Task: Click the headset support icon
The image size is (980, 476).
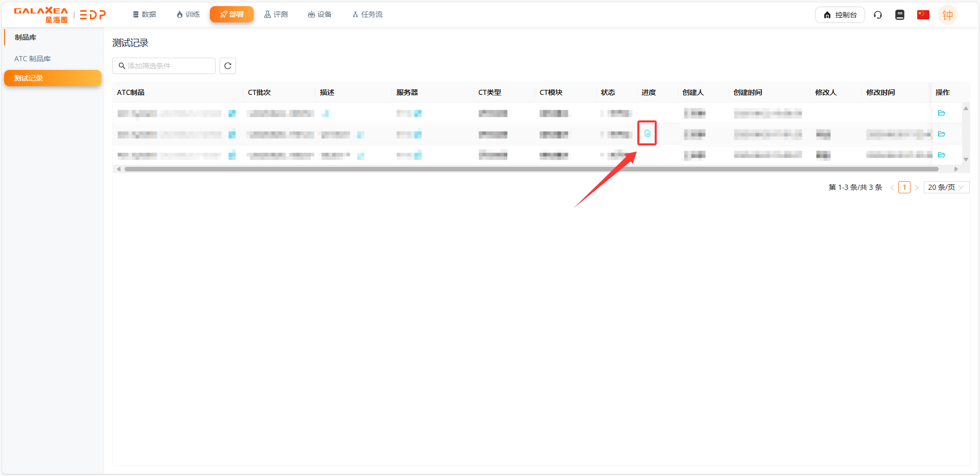Action: [877, 15]
